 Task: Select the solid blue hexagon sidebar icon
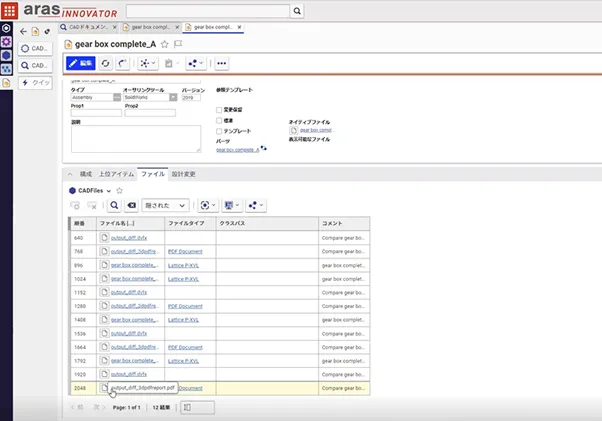click(x=6, y=55)
